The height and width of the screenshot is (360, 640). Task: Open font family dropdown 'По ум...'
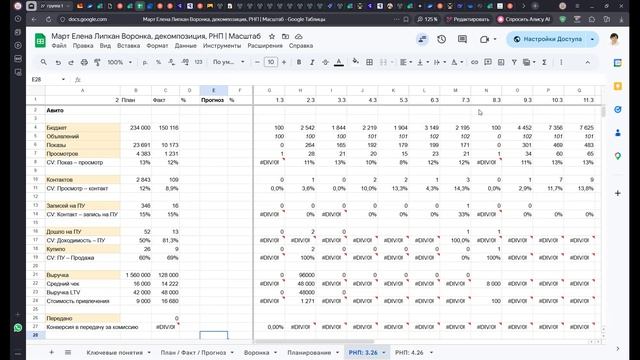[x=229, y=62]
